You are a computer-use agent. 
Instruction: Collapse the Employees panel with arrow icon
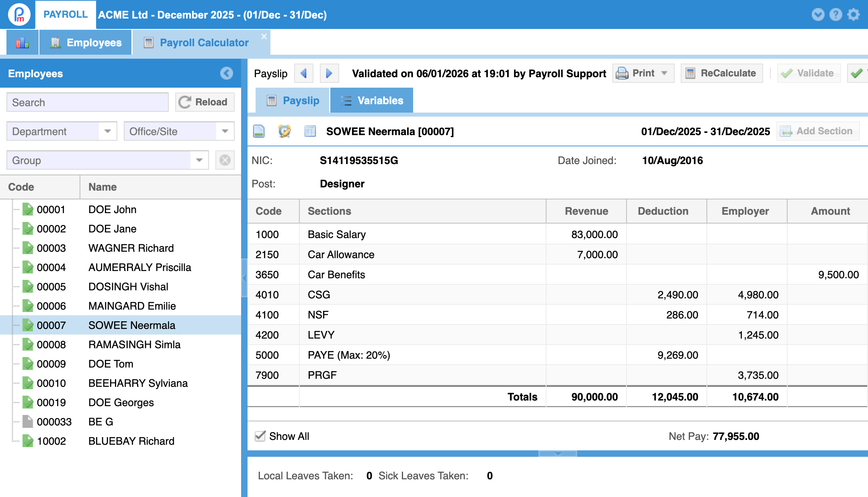(227, 73)
